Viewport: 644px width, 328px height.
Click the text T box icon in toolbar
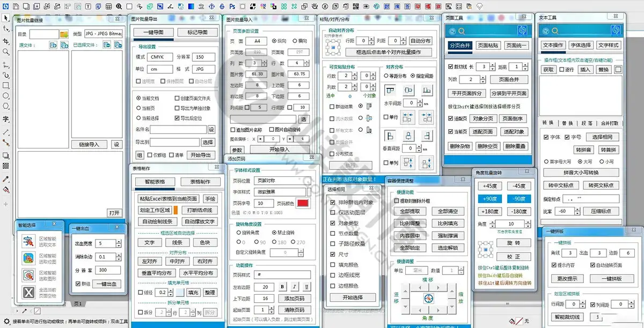click(88, 6)
